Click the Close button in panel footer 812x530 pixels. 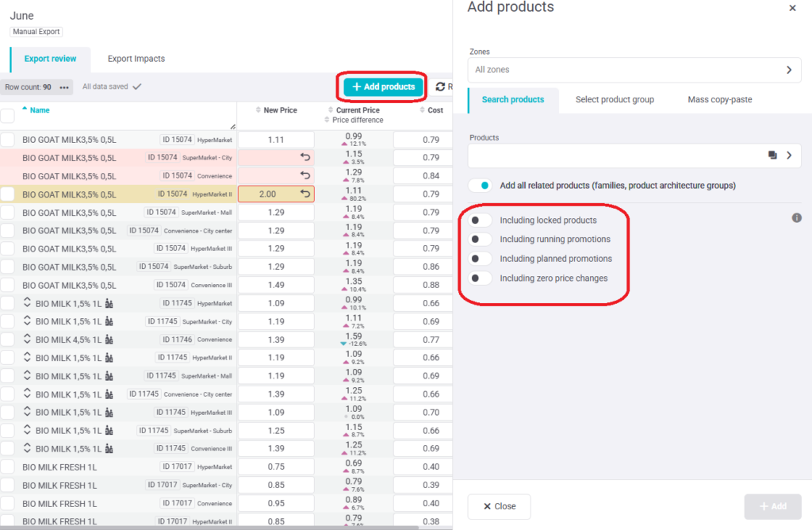(500, 506)
